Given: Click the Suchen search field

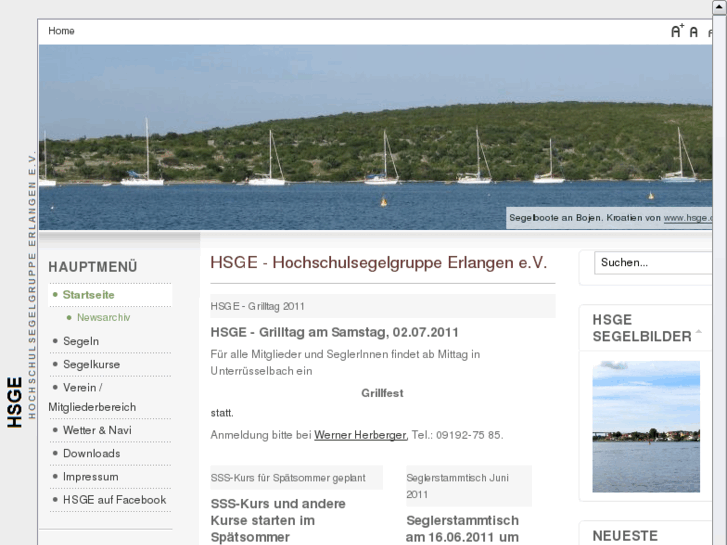Looking at the screenshot, I should tap(653, 263).
